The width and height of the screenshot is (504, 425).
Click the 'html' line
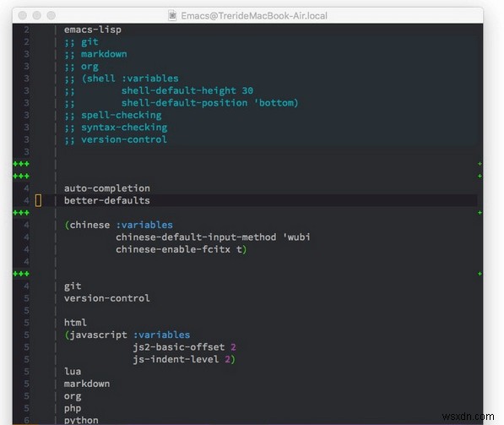[75, 323]
